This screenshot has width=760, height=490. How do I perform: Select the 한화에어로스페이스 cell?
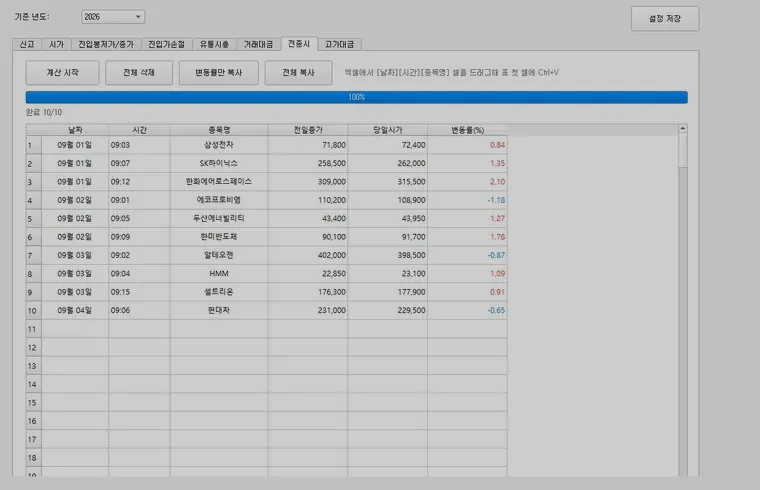tap(219, 182)
